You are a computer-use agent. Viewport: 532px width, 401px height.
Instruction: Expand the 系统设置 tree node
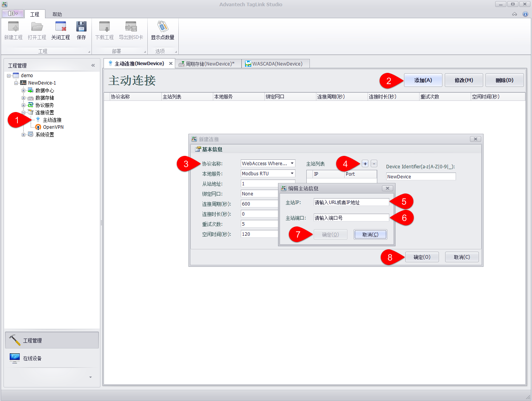(x=24, y=135)
